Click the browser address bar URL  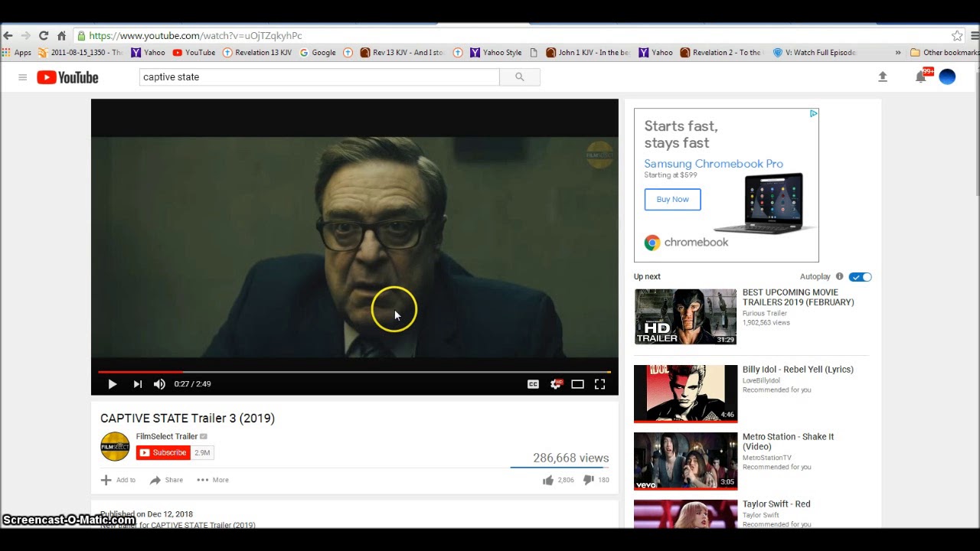195,36
